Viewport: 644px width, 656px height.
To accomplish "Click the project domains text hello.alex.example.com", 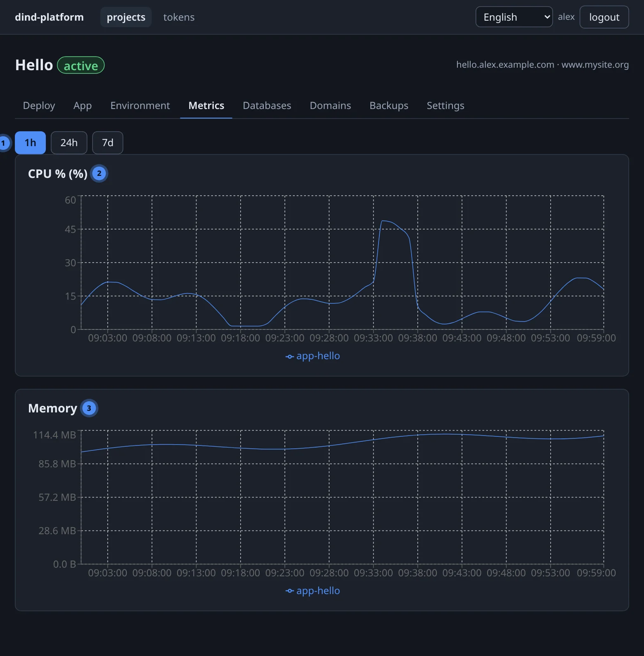I will (505, 65).
